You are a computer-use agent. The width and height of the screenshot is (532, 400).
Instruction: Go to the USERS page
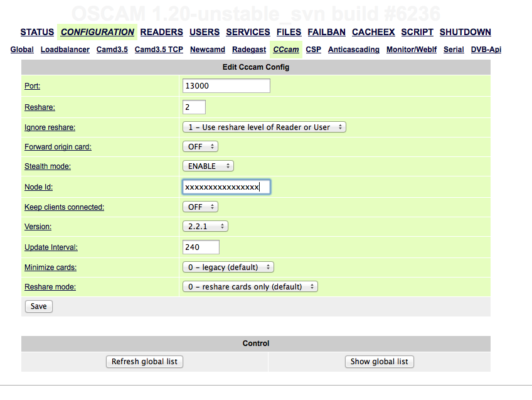[205, 32]
